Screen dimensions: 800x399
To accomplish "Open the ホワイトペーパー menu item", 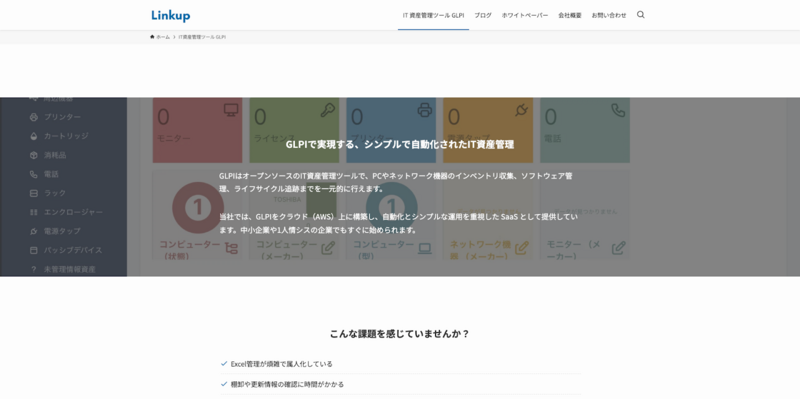I will pos(524,15).
